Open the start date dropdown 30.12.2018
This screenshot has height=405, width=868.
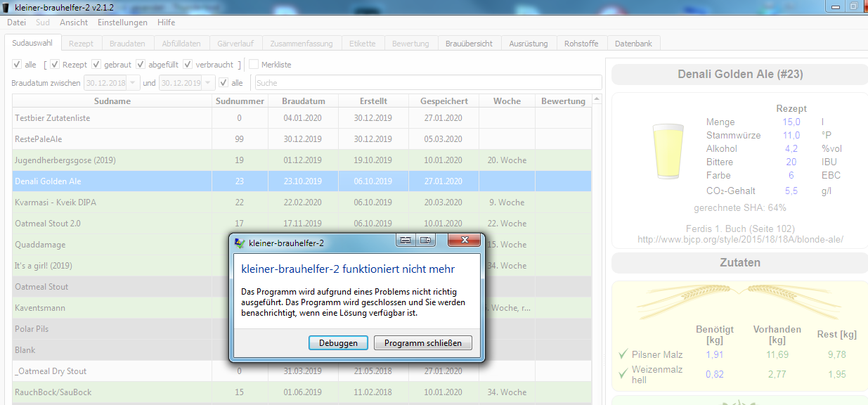pyautogui.click(x=134, y=83)
